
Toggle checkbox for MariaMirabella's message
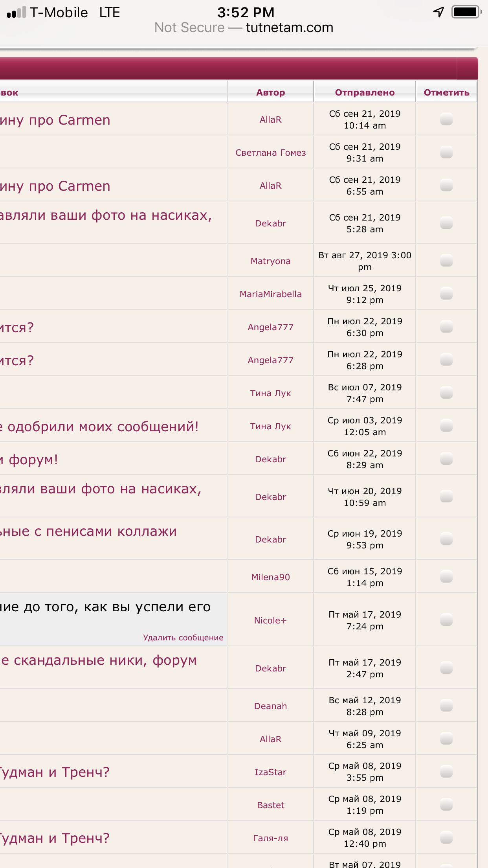(446, 294)
